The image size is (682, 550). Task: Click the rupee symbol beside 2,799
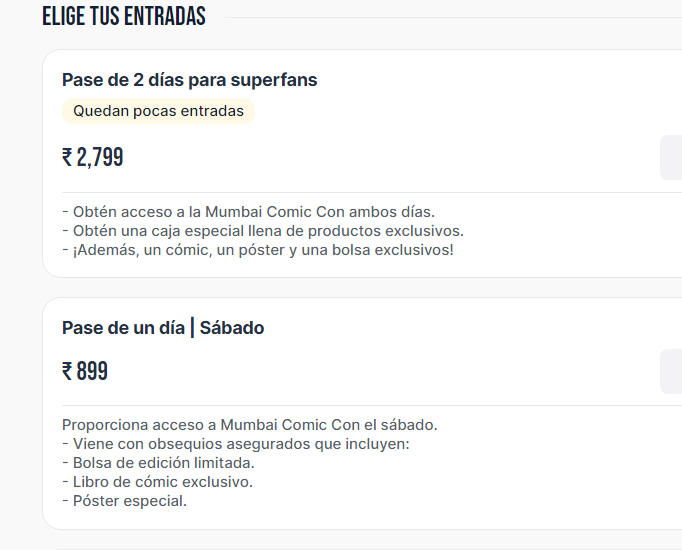pos(67,158)
